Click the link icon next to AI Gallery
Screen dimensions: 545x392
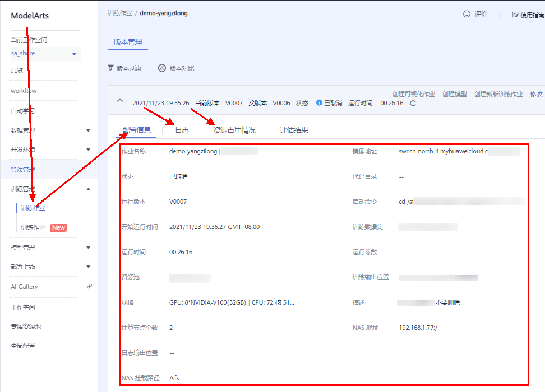click(89, 287)
